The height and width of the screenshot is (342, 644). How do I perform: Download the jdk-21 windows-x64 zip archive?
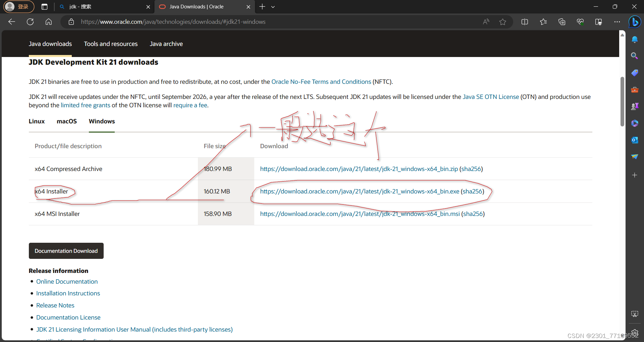359,169
